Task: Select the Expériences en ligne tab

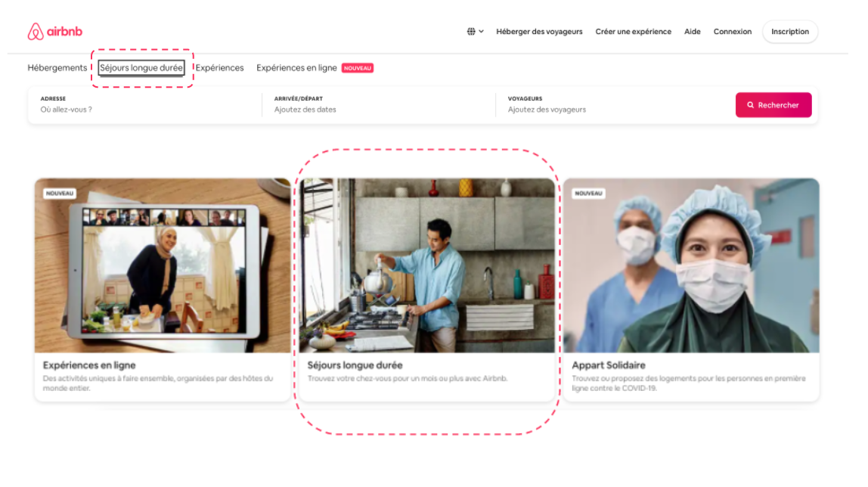Action: (296, 68)
